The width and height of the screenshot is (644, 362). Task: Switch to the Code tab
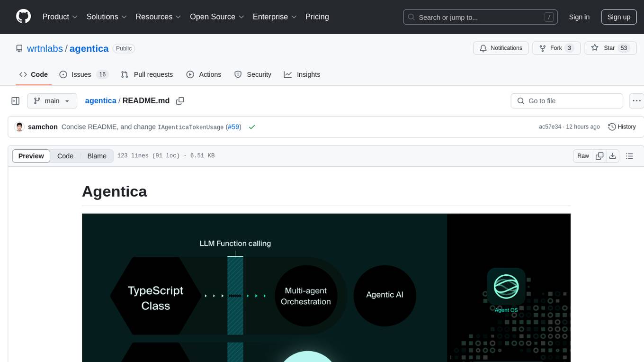(x=33, y=74)
